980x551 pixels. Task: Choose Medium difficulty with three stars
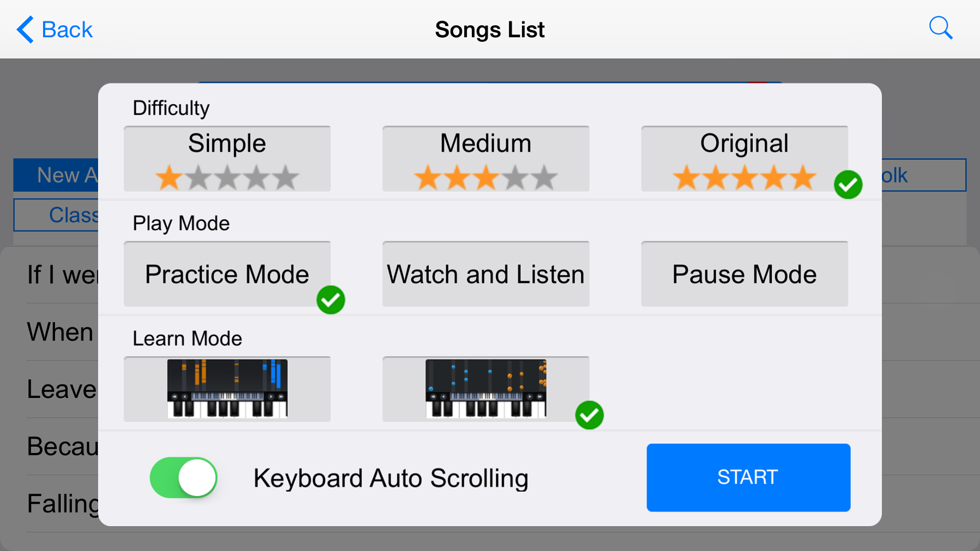click(x=486, y=159)
